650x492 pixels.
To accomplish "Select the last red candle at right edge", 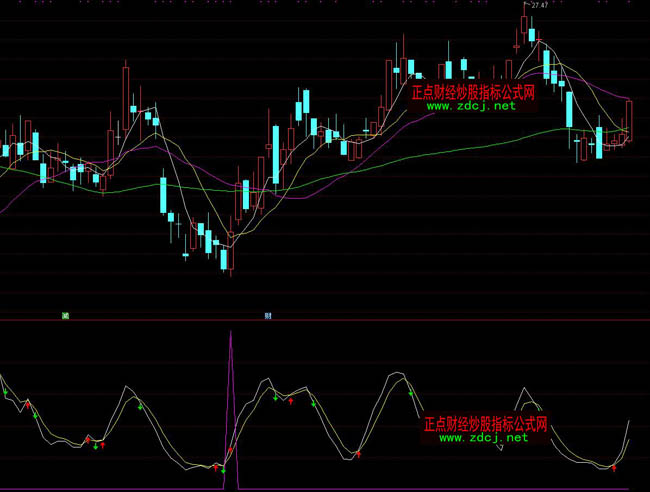I will pyautogui.click(x=629, y=120).
